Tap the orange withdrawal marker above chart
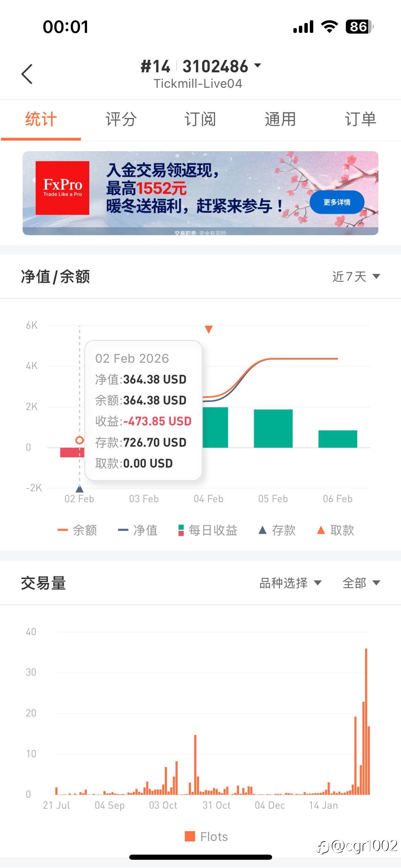401x868 pixels. tap(208, 329)
